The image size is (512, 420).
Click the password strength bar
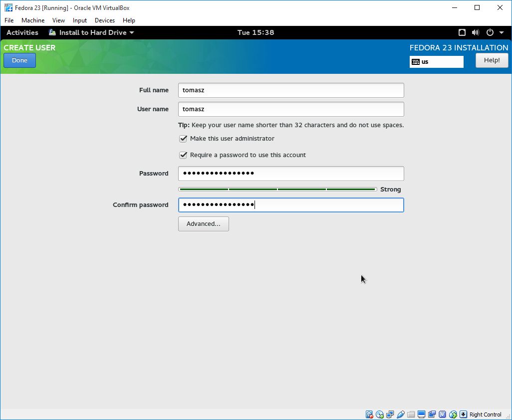click(x=277, y=189)
